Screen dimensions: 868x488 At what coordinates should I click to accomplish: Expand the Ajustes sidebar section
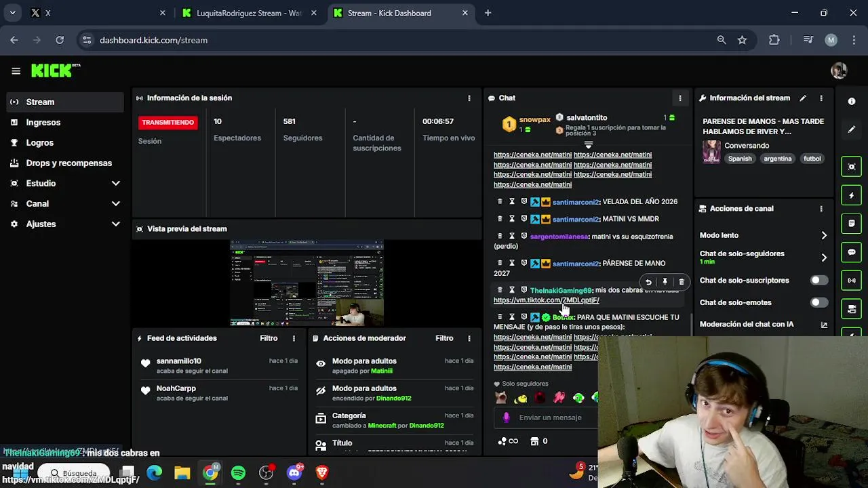[115, 224]
